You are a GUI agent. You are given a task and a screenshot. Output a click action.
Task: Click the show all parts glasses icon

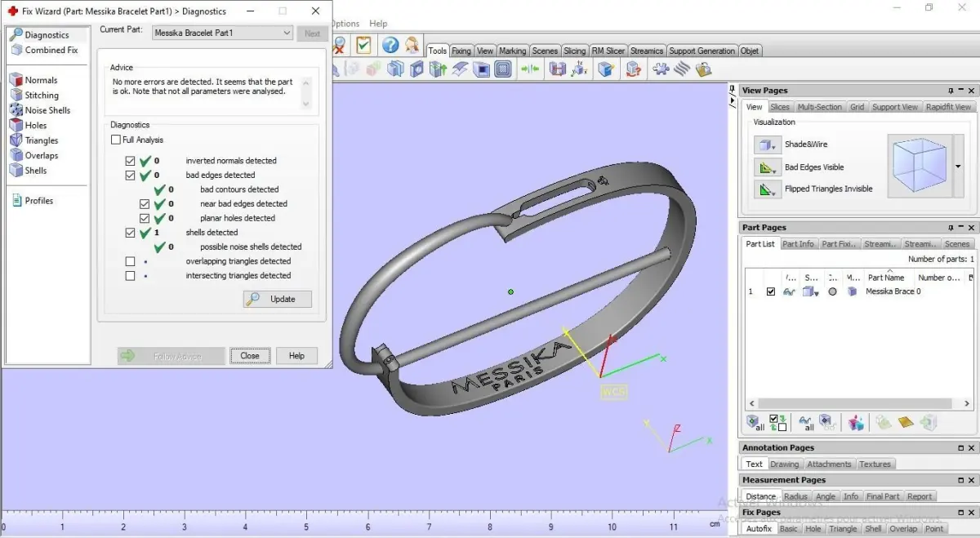[806, 422]
